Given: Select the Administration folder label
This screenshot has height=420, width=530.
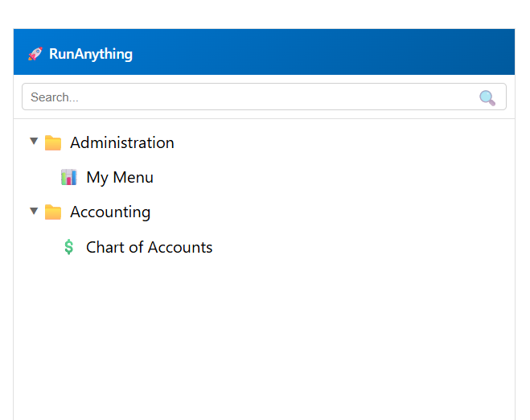Looking at the screenshot, I should point(121,143).
